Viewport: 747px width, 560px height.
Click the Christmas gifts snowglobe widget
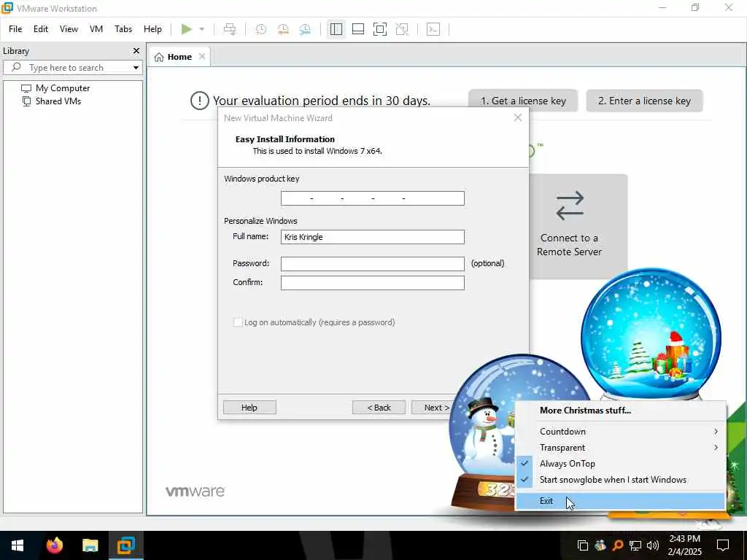point(651,333)
